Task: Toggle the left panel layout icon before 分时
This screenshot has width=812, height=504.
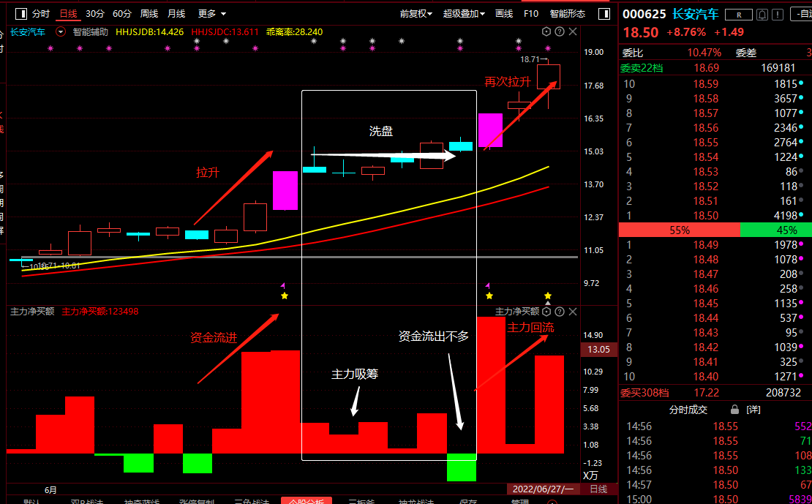Action: pos(20,13)
